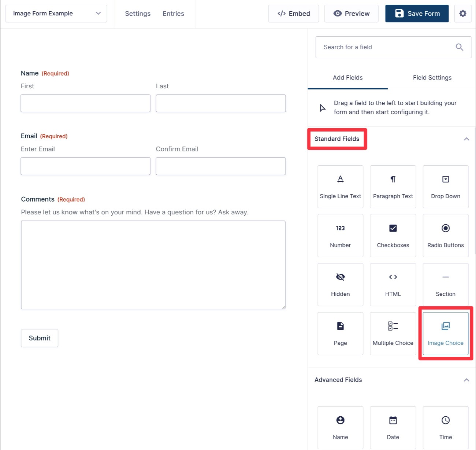This screenshot has height=450, width=476.
Task: Click the Save Form button
Action: tap(417, 14)
